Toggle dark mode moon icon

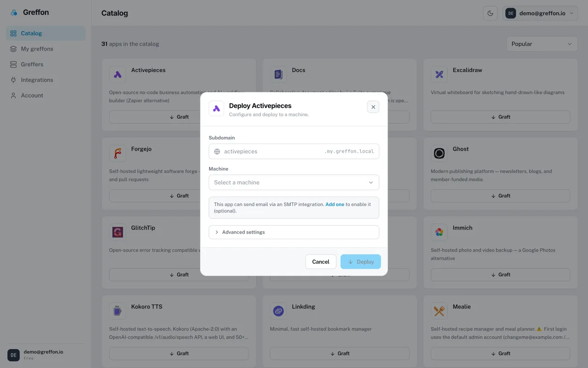point(490,13)
